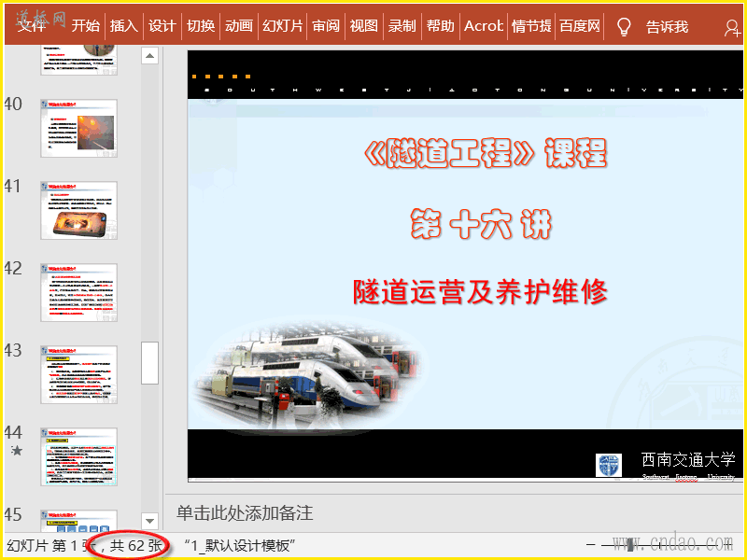Click the lightbulb Tell Me icon

pos(624,27)
